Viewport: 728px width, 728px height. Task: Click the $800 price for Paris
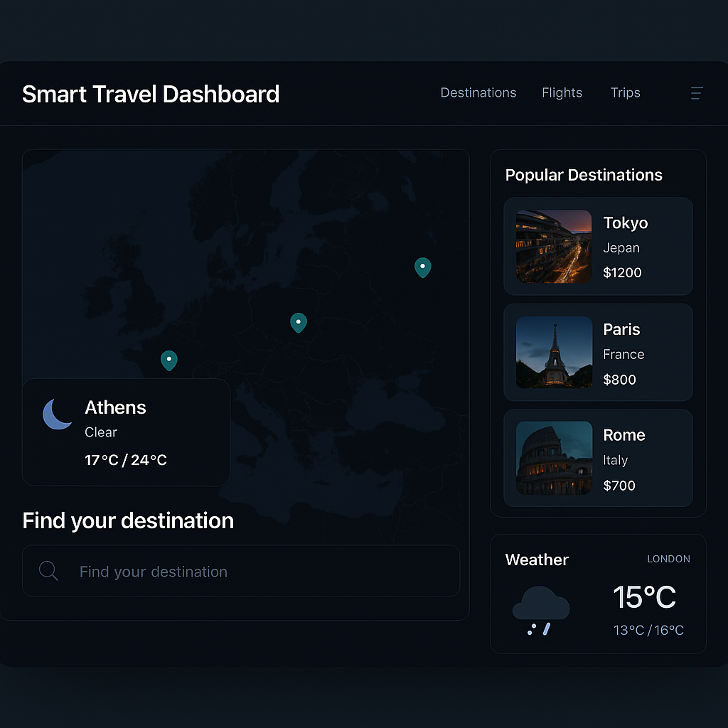[x=619, y=380]
